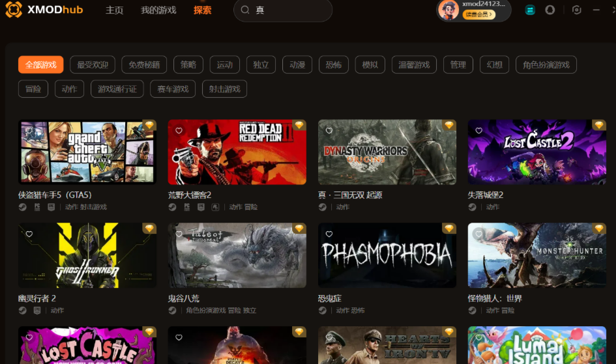616x364 pixels.
Task: Filter by 赛车游戏 tag
Action: click(x=173, y=89)
